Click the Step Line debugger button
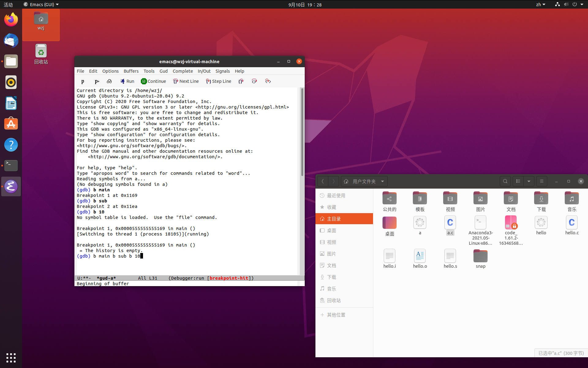This screenshot has width=588, height=368. coord(218,81)
